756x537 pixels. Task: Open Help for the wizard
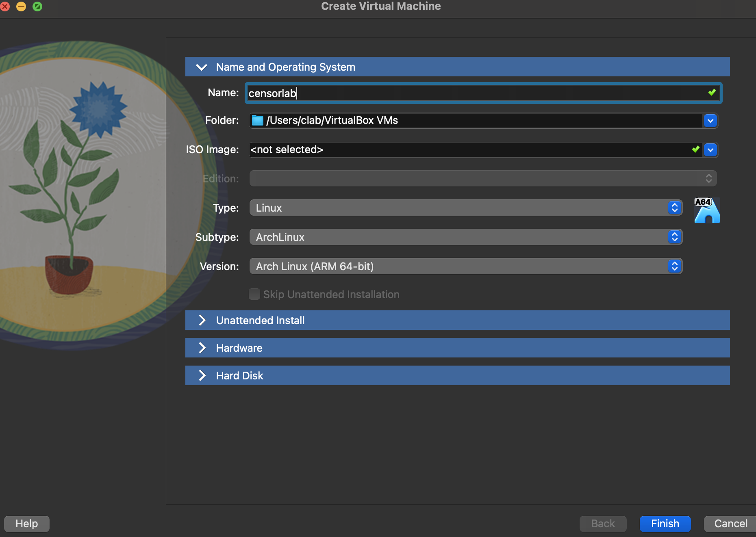pos(27,524)
